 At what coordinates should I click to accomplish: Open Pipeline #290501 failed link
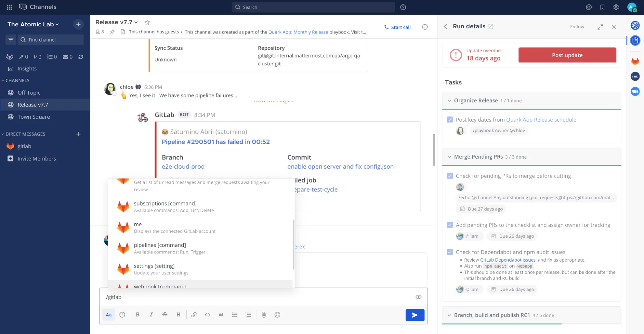[216, 142]
